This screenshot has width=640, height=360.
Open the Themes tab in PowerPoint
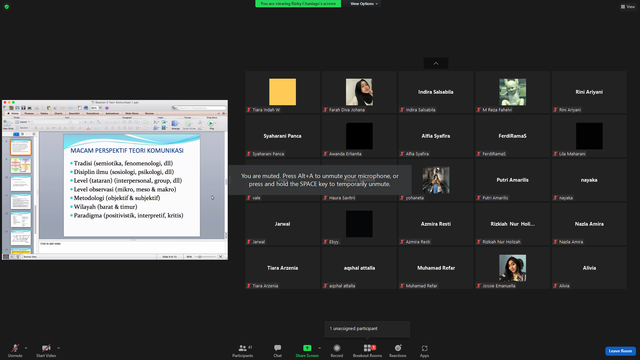[x=29, y=113]
